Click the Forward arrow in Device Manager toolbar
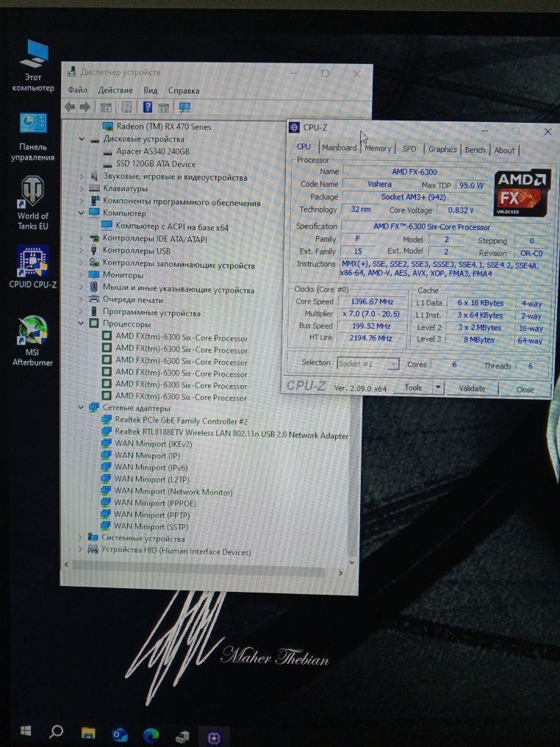Screen dimensions: 560x747 point(85,107)
